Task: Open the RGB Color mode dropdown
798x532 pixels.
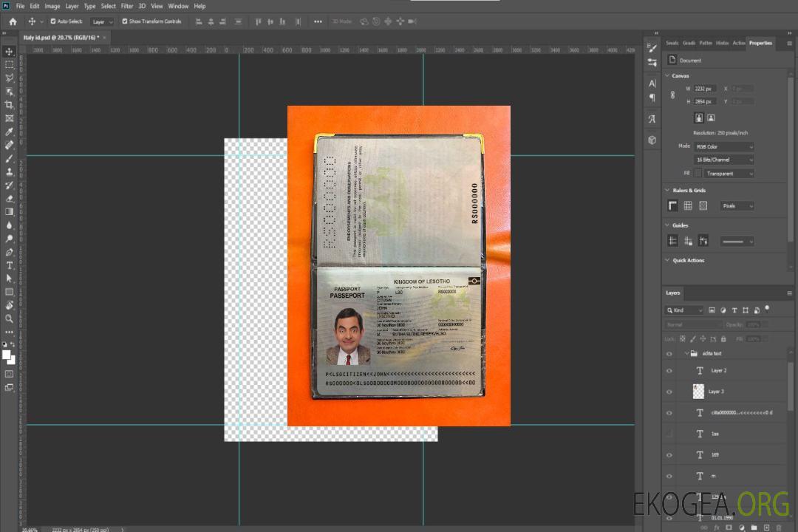Action: pos(723,146)
